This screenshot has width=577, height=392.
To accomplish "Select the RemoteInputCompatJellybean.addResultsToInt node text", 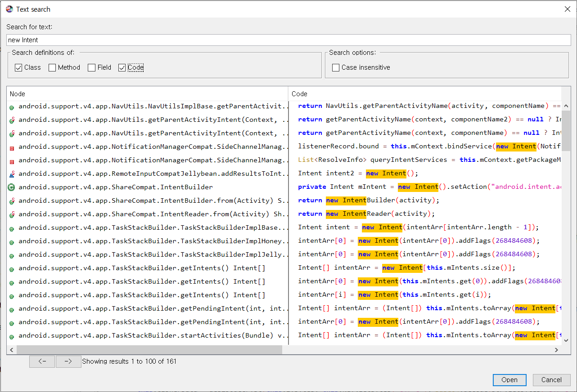I will 154,174.
